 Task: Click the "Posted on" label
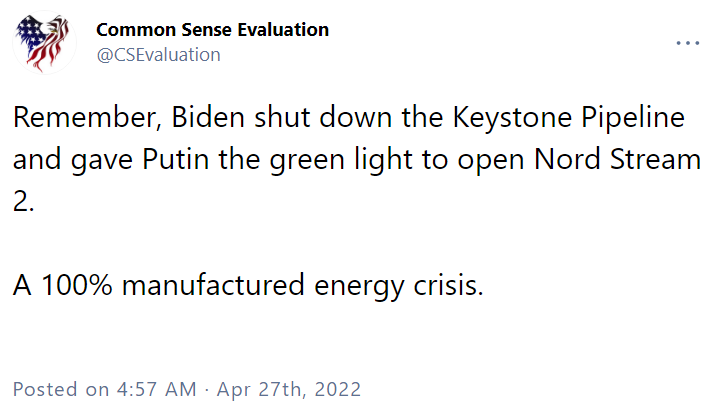[x=61, y=389]
